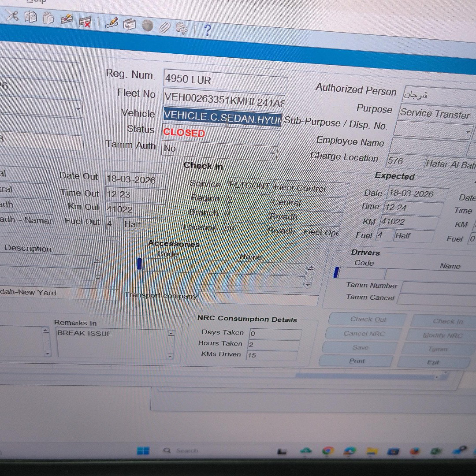Click the grey globe icon in toolbar
This screenshot has width=476, height=476.
coord(147,26)
